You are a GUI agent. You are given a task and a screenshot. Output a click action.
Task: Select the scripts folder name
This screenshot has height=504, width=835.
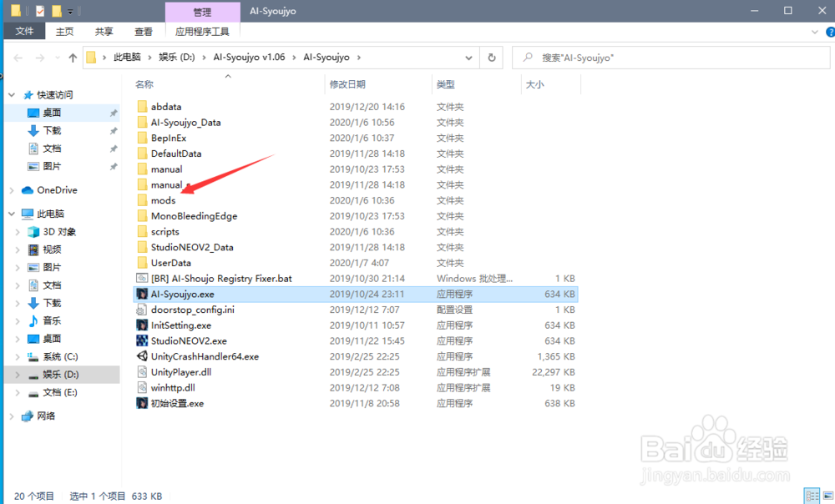165,231
